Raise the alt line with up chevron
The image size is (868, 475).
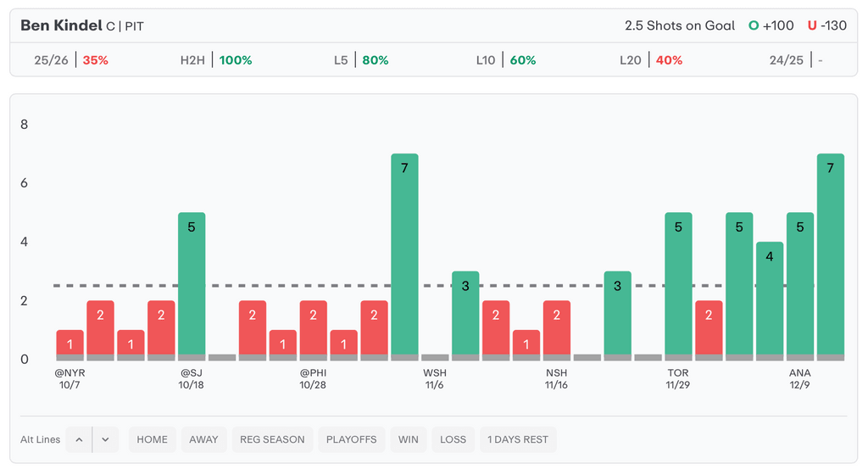[79, 439]
